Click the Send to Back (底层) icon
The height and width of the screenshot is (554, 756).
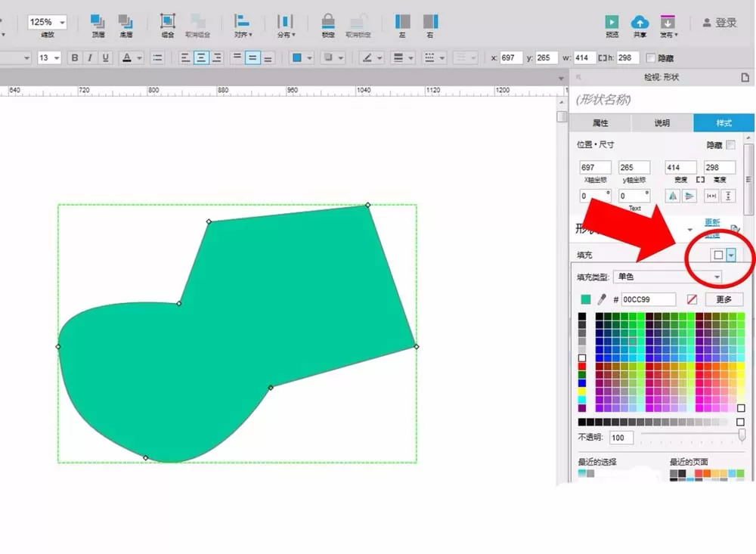point(125,22)
